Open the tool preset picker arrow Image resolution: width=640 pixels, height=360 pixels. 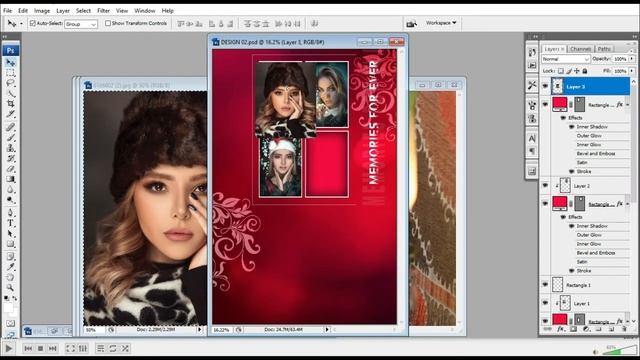[21, 24]
